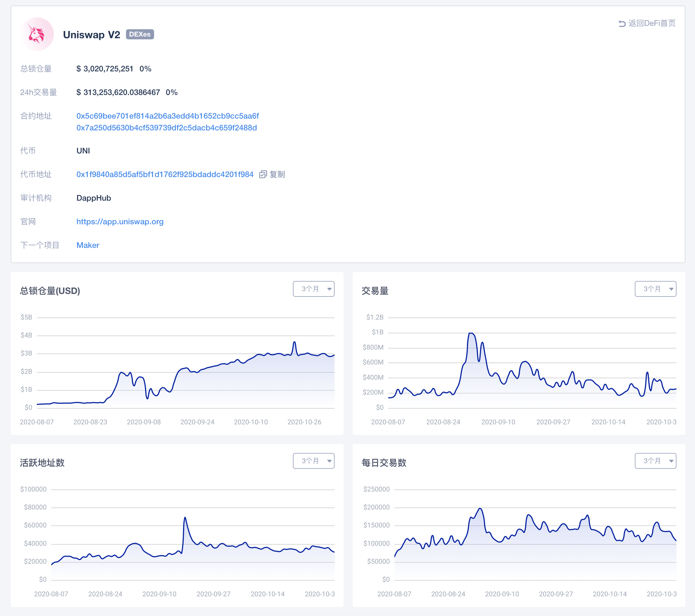
Task: Click the 活跃地址数 chart heading
Action: [42, 463]
